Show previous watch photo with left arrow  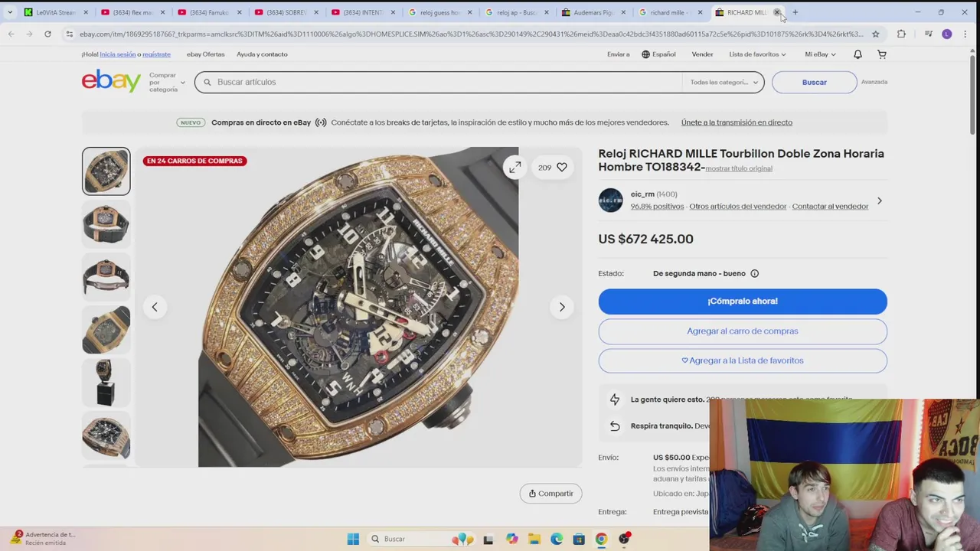click(155, 307)
